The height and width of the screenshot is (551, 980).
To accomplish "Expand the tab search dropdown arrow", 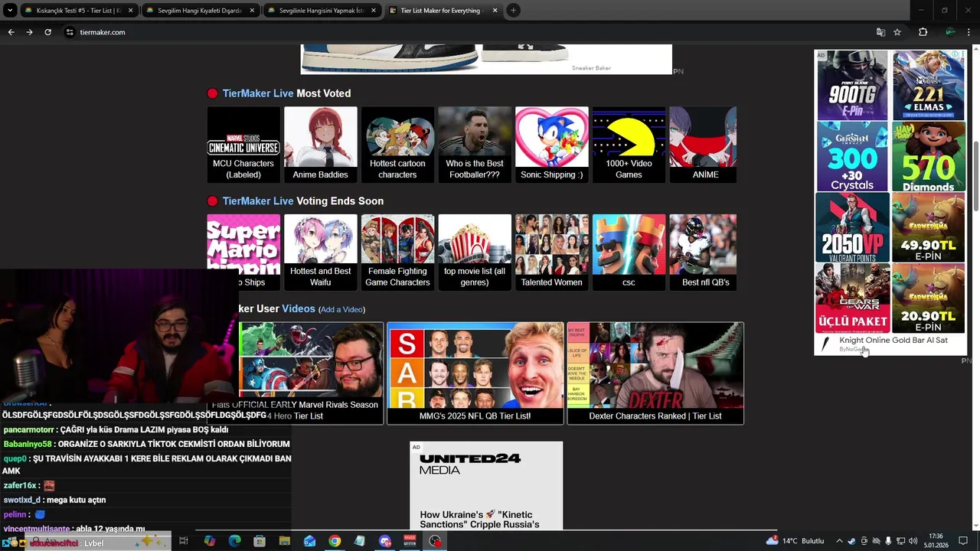I will (x=10, y=11).
